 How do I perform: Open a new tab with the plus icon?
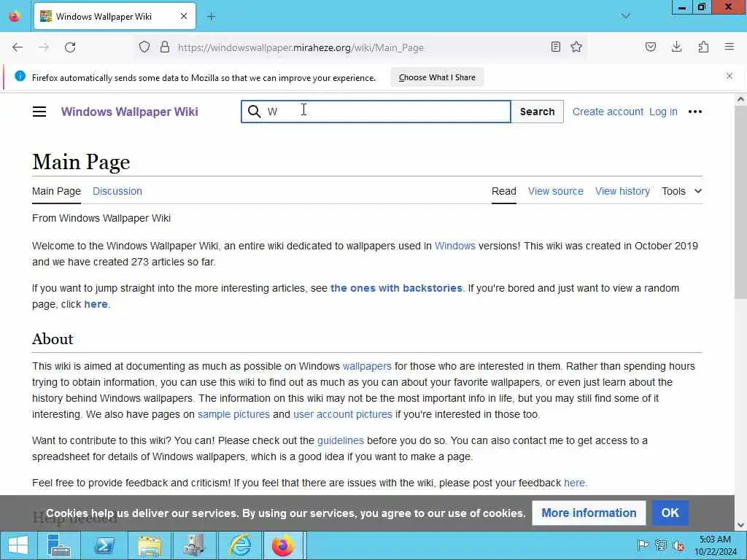(x=211, y=17)
